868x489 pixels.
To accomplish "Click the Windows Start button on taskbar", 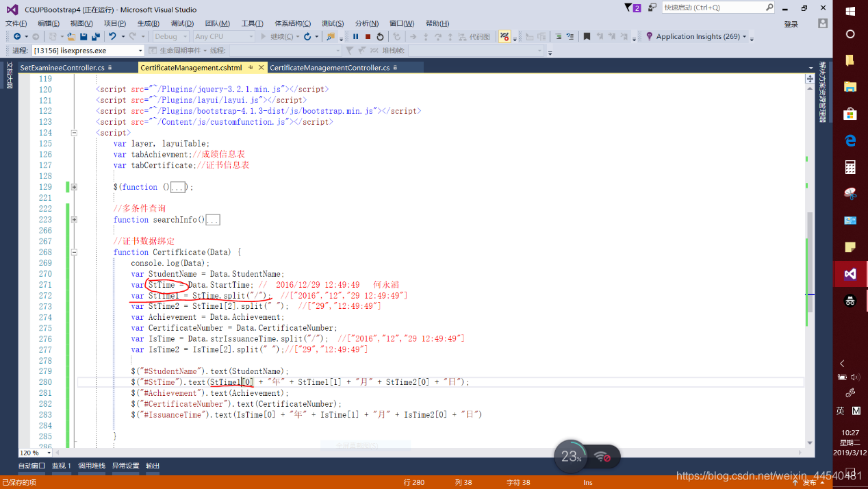I will tap(850, 10).
